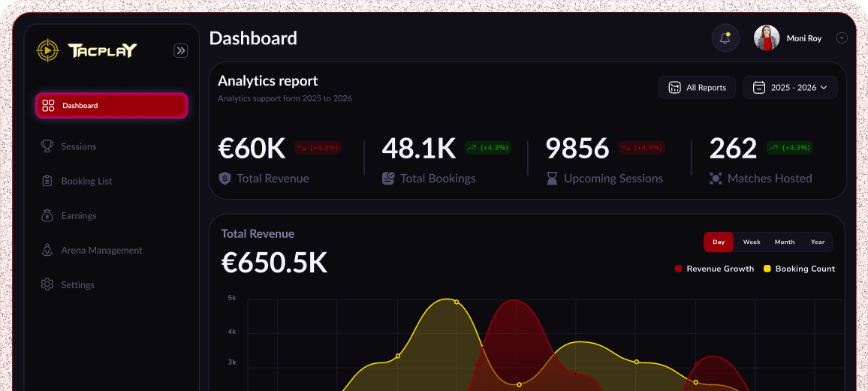Screen dimensions: 868x391
Task: Click the Dashboard page title
Action: (x=254, y=38)
